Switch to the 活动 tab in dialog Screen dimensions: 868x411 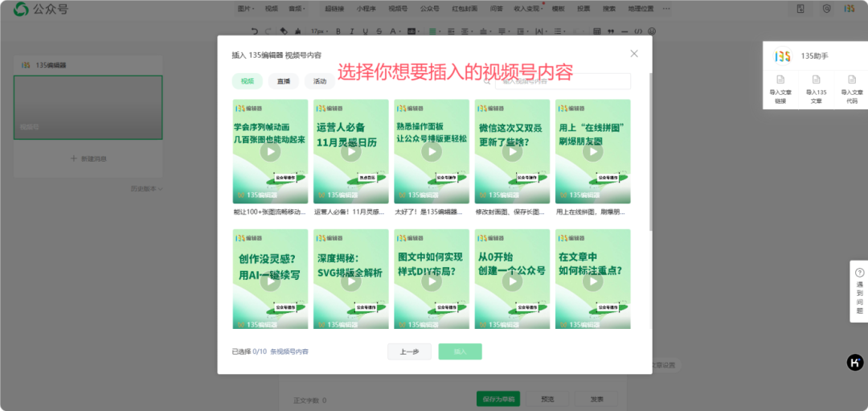pos(319,81)
